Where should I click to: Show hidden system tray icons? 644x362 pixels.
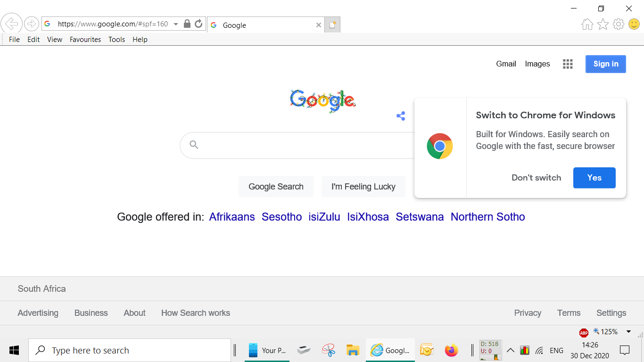[510, 350]
